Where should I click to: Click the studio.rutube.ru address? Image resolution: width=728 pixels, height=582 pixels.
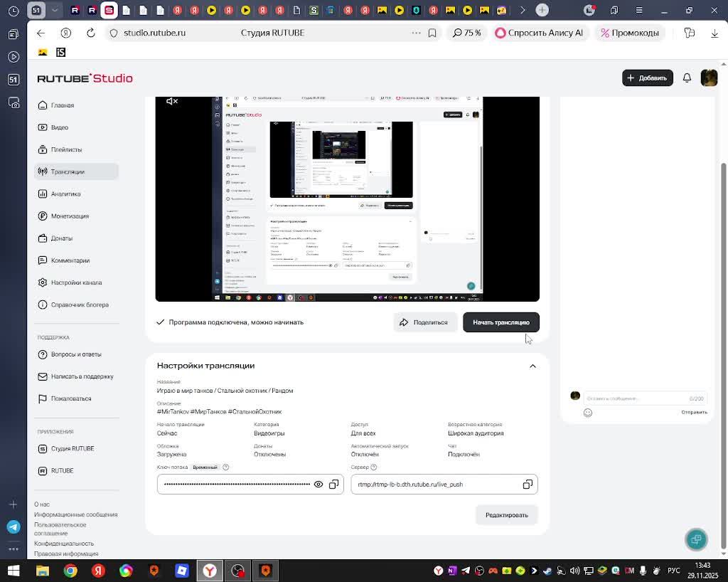tap(154, 33)
